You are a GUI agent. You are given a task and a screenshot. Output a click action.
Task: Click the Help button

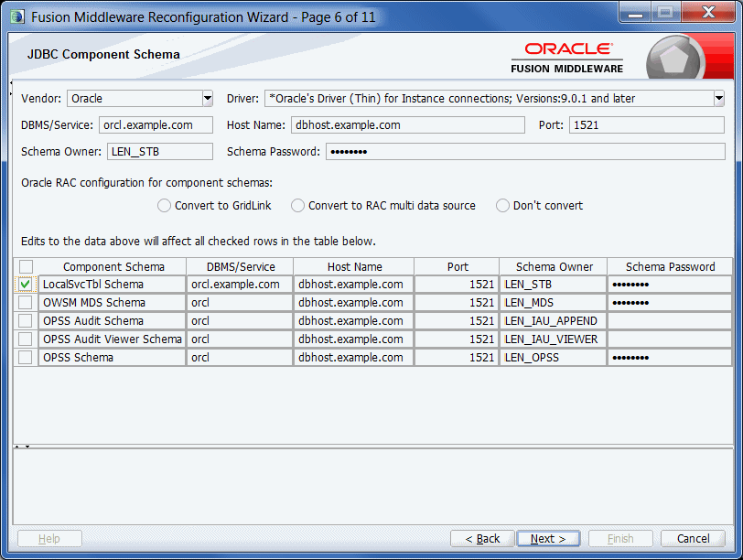[x=49, y=539]
